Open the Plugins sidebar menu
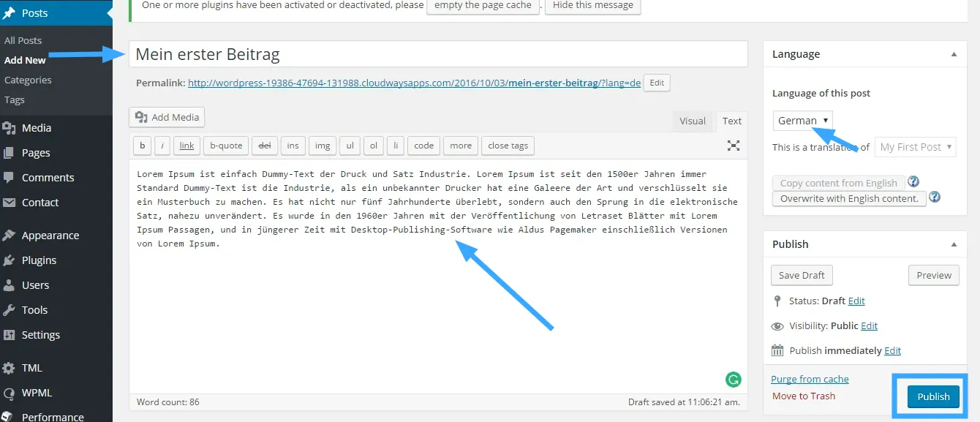Screen dimensions: 980x422 point(39,260)
